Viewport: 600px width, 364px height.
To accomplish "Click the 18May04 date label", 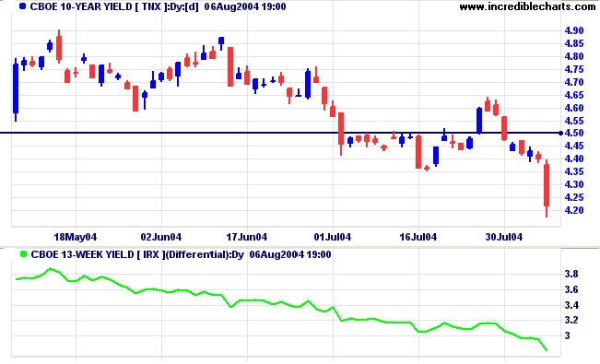I will [x=76, y=237].
